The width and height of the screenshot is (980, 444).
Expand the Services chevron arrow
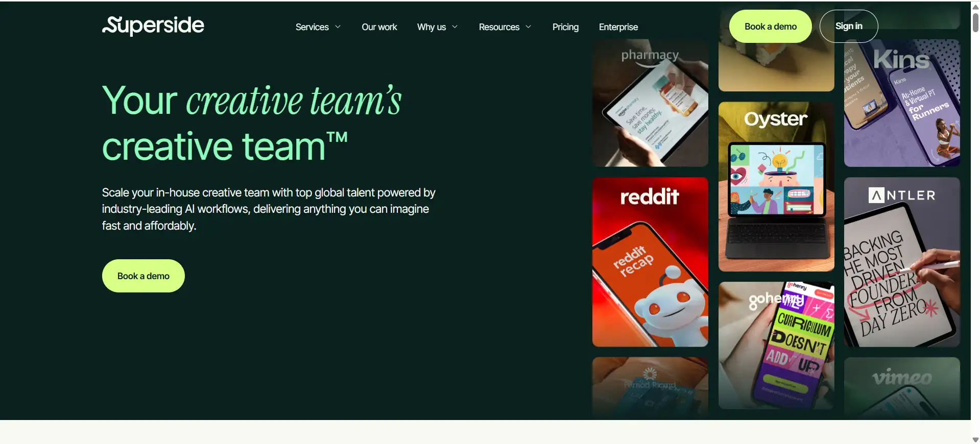pos(338,27)
